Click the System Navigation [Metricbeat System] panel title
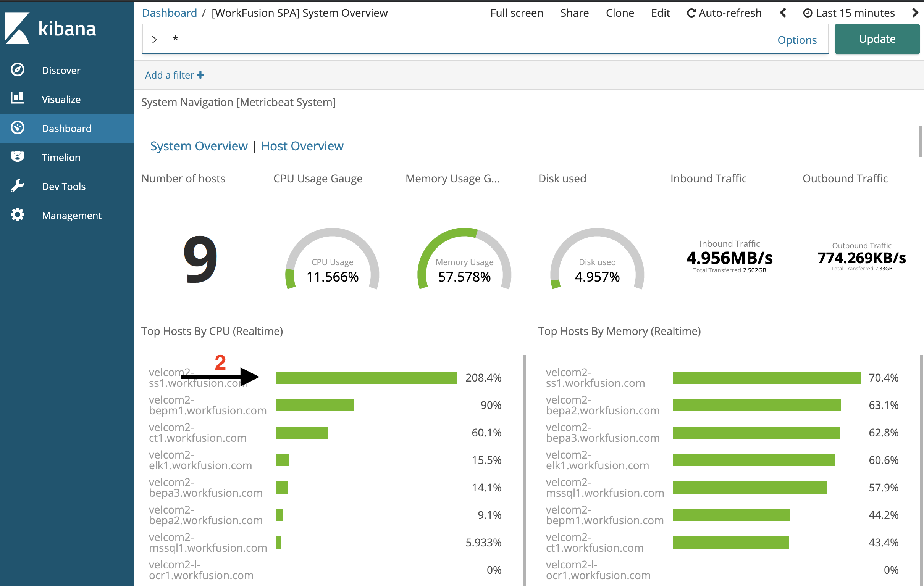Screen dimensions: 924x586 point(238,102)
